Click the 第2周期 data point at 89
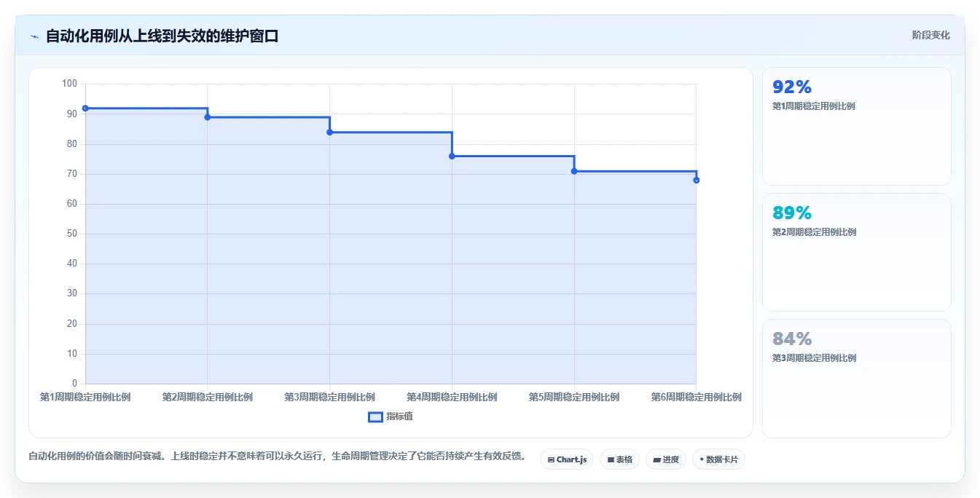980x498 pixels. [208, 117]
